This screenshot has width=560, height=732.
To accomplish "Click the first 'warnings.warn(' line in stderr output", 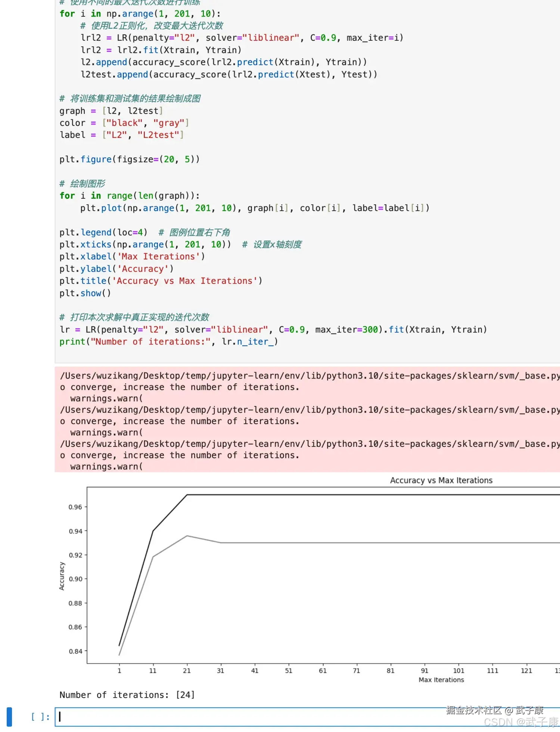I will [x=106, y=398].
